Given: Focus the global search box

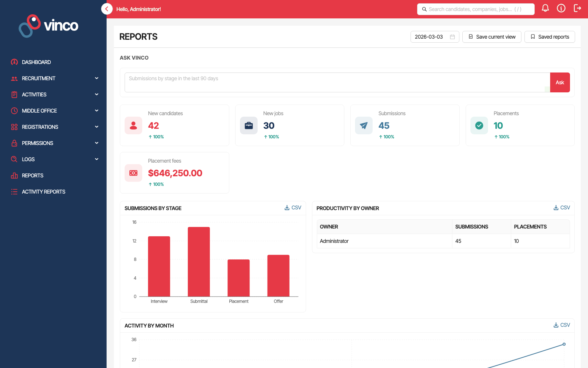Looking at the screenshot, I should coord(476,9).
